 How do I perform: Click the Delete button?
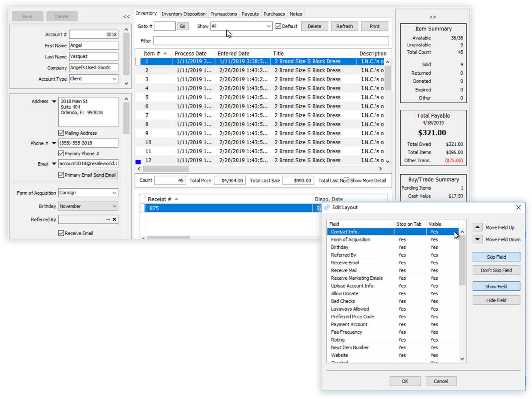314,26
